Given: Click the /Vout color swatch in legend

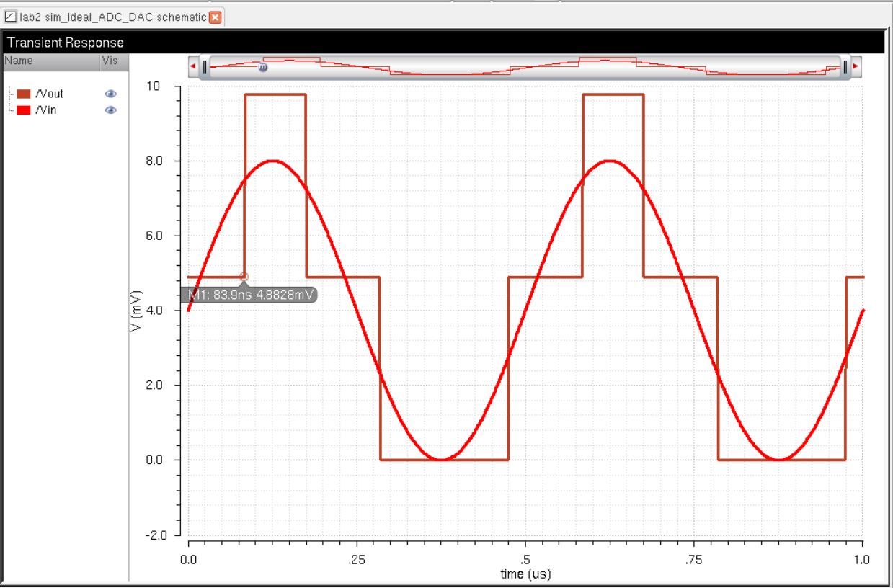Looking at the screenshot, I should click(x=24, y=94).
